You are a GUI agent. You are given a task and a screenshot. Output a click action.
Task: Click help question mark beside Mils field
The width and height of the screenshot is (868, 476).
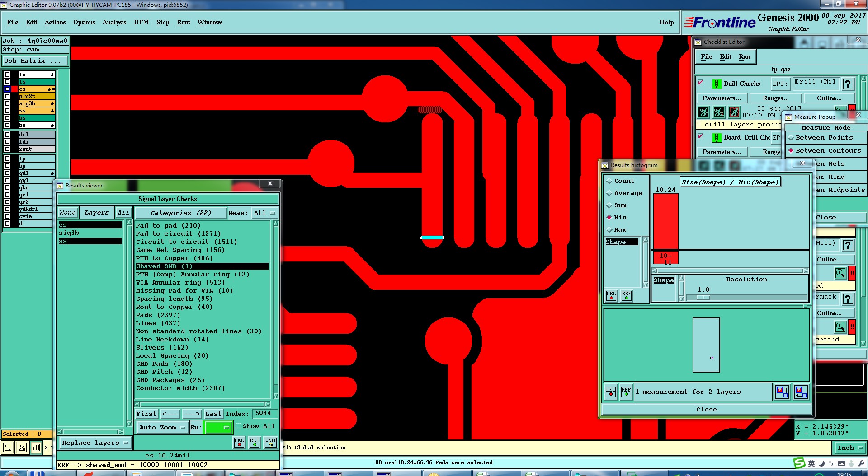coord(848,245)
